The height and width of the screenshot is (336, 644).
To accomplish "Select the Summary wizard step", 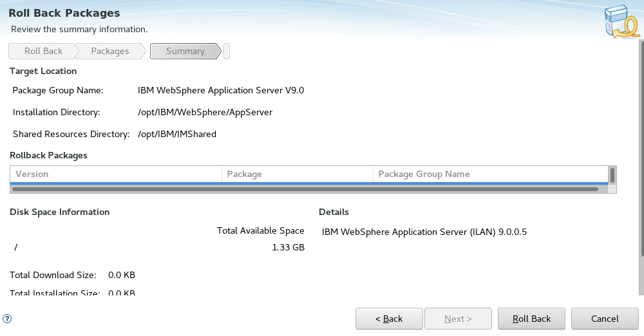I will (185, 51).
